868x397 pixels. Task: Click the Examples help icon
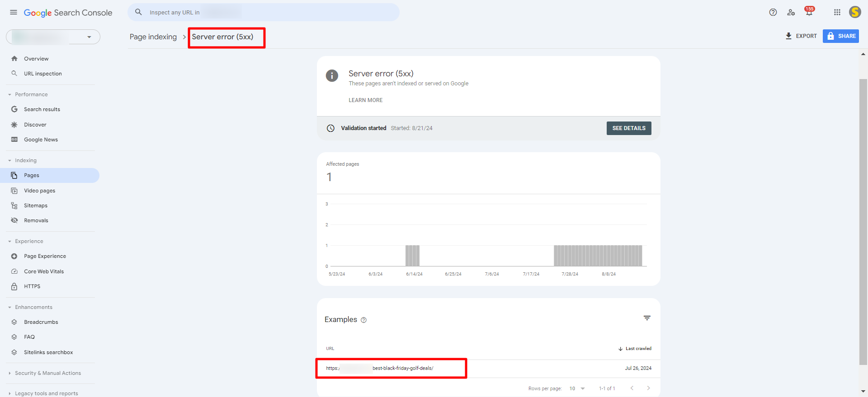click(363, 320)
